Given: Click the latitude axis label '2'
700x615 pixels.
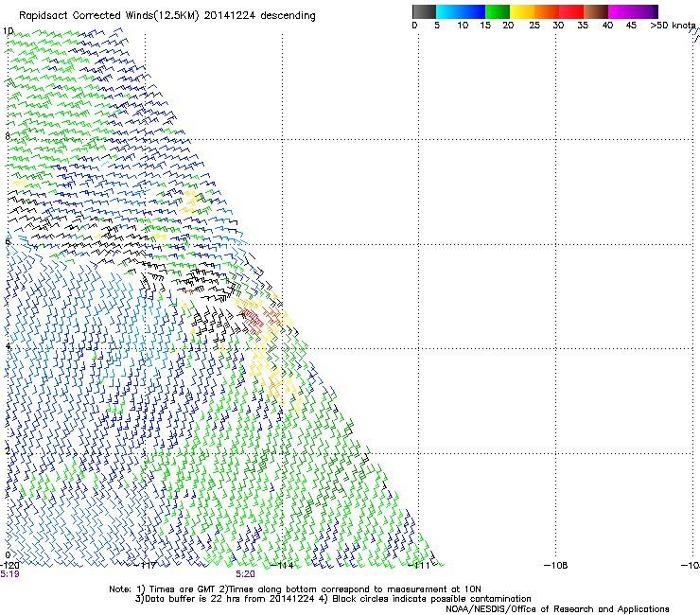Looking at the screenshot, I should coord(8,450).
